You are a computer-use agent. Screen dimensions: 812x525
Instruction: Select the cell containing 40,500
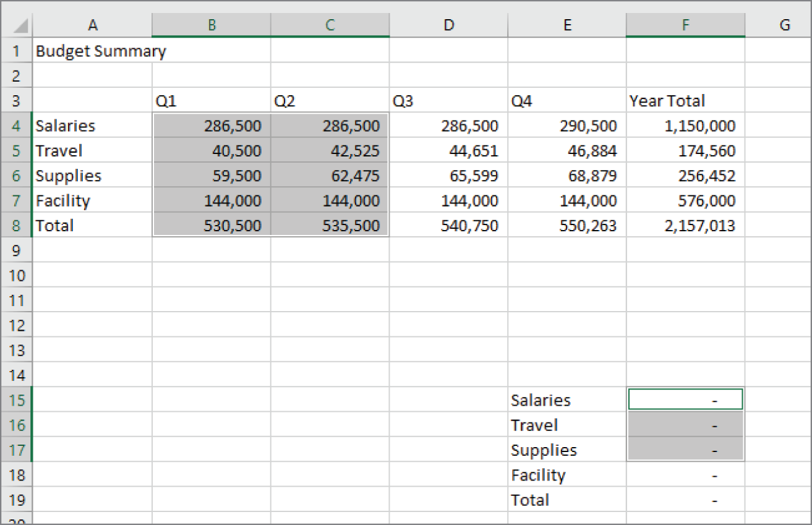pyautogui.click(x=212, y=151)
